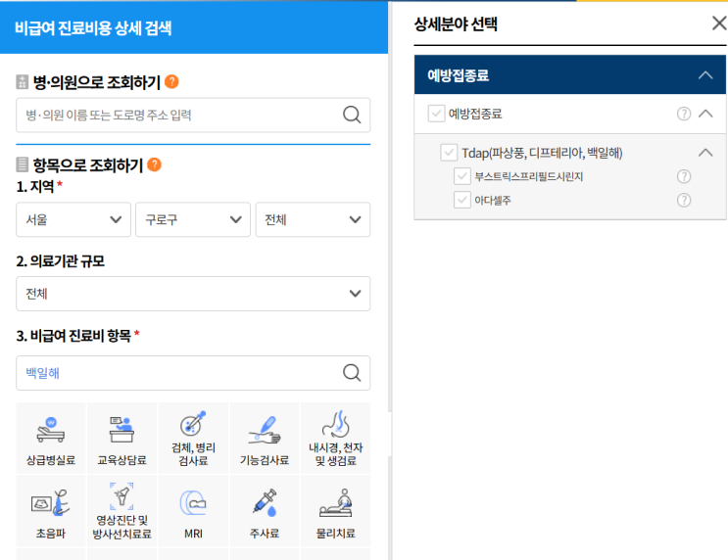The width and height of the screenshot is (728, 560).
Task: Click the 부스트릭스프리필드시린지 label
Action: coord(528,177)
